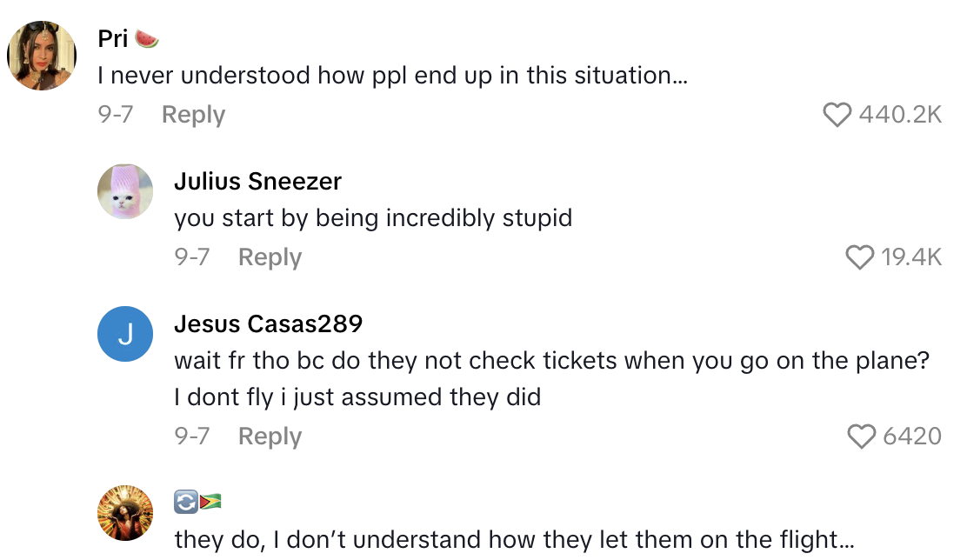Click the 19.4K like count
This screenshot has height=560, width=967.
click(911, 257)
